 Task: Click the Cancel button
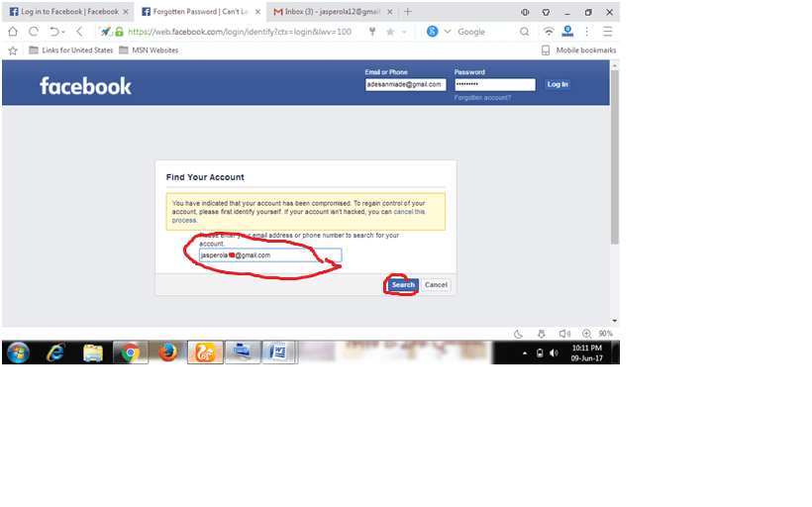click(x=436, y=285)
